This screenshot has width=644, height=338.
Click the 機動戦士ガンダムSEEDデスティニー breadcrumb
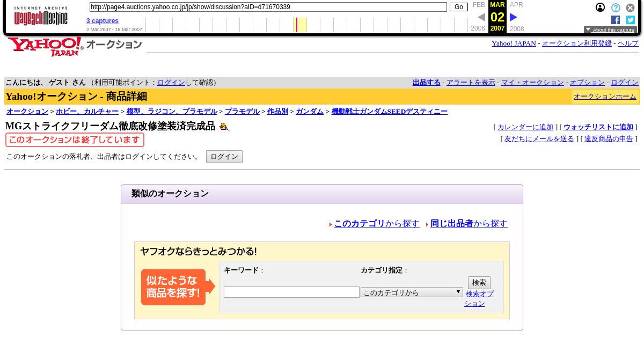point(389,112)
